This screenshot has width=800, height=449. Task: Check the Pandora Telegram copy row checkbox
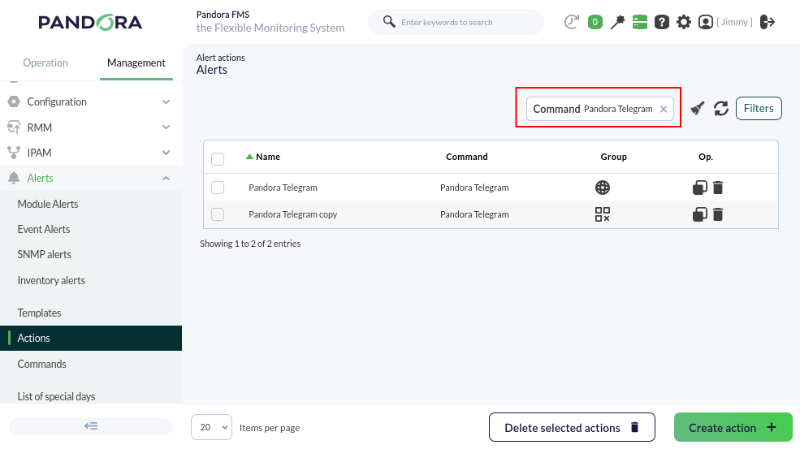click(x=217, y=214)
